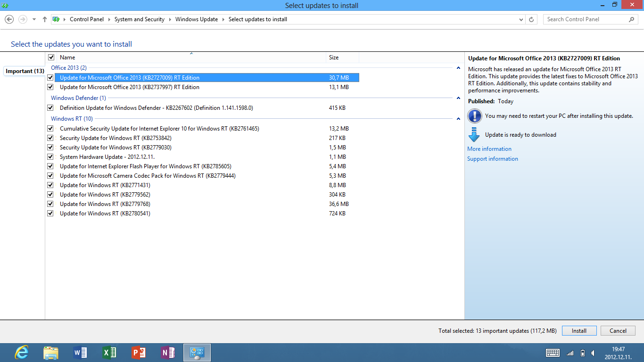Image resolution: width=644 pixels, height=362 pixels.
Task: Click the volume speaker tray icon
Action: click(x=593, y=353)
